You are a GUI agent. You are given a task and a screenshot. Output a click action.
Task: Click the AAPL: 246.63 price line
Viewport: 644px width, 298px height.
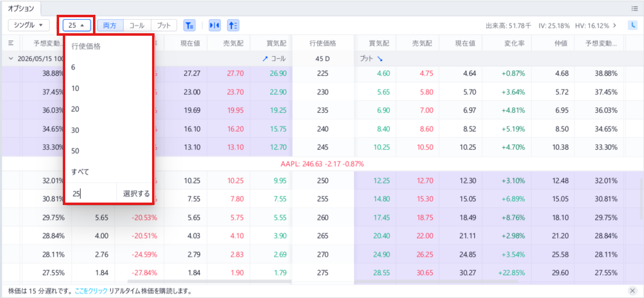click(323, 164)
